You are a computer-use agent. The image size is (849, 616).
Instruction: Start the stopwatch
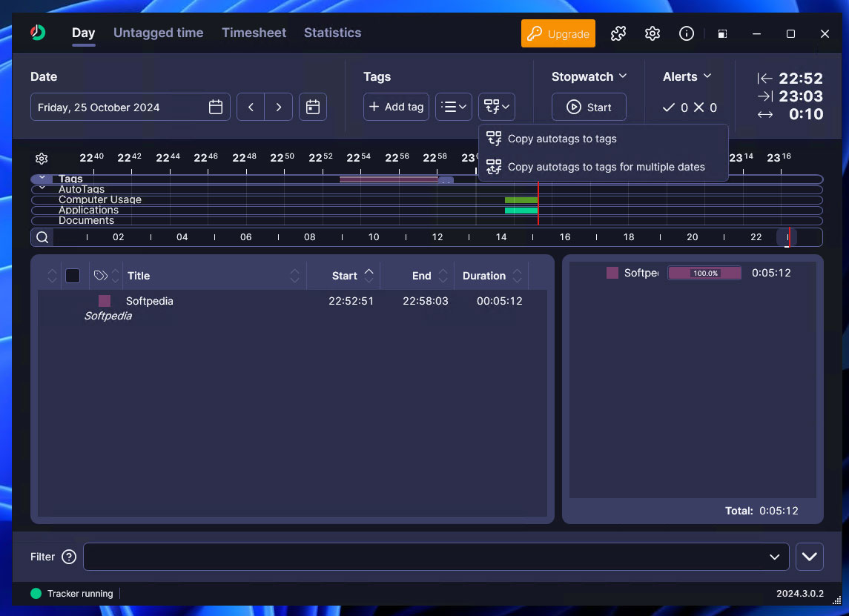pos(589,107)
